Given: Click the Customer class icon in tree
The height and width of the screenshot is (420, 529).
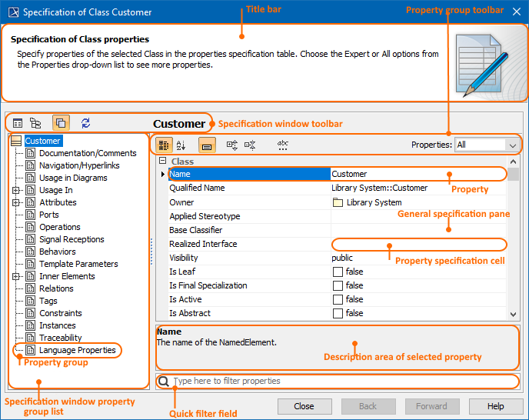Looking at the screenshot, I should [16, 141].
